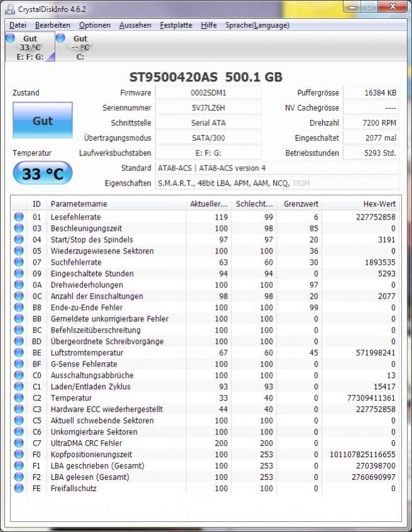The width and height of the screenshot is (412, 532).
Task: Click the Puffergrösse field 16384 KB
Action: (x=371, y=92)
